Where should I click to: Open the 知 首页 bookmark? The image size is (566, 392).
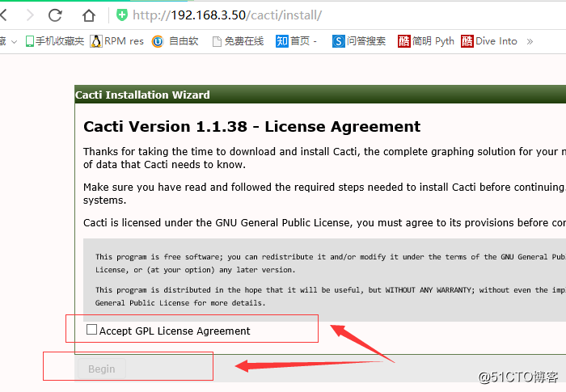[x=297, y=41]
